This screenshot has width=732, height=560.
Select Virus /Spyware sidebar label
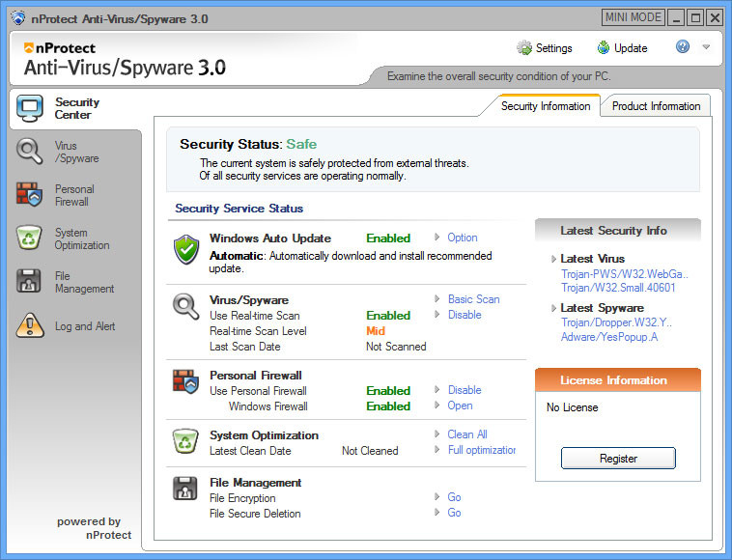tap(76, 152)
